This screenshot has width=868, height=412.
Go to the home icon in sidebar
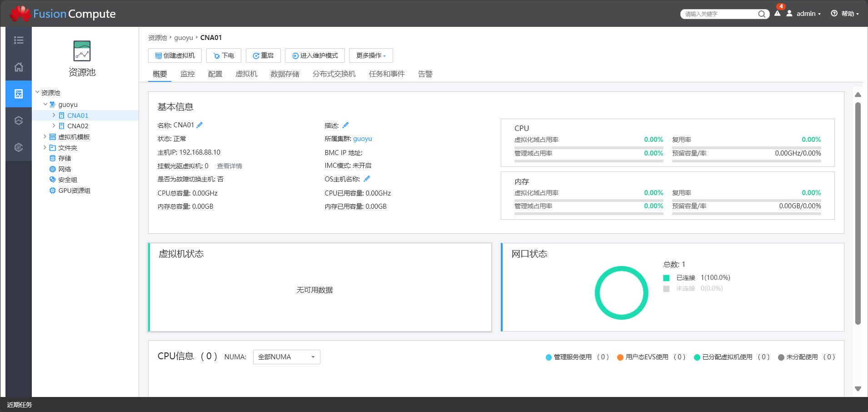coord(19,67)
